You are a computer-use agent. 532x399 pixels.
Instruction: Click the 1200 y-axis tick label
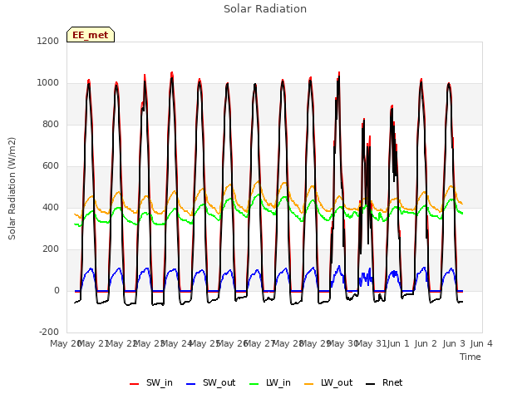pyautogui.click(x=48, y=41)
